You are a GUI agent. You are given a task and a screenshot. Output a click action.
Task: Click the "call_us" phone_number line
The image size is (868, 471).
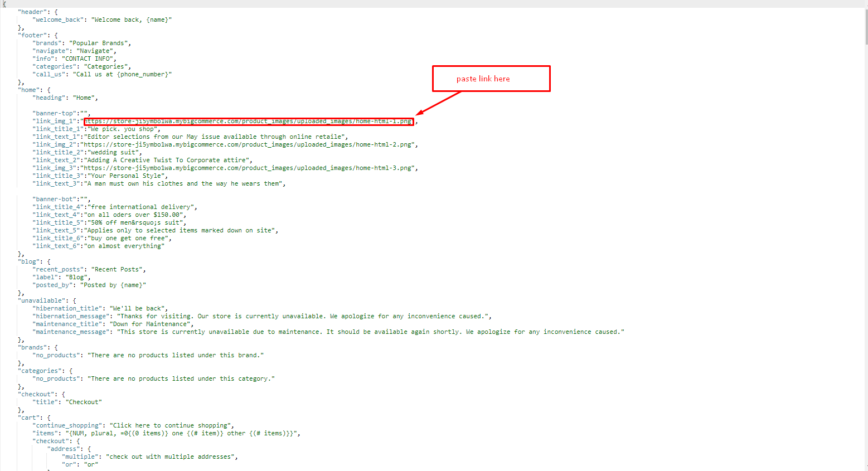tap(102, 74)
